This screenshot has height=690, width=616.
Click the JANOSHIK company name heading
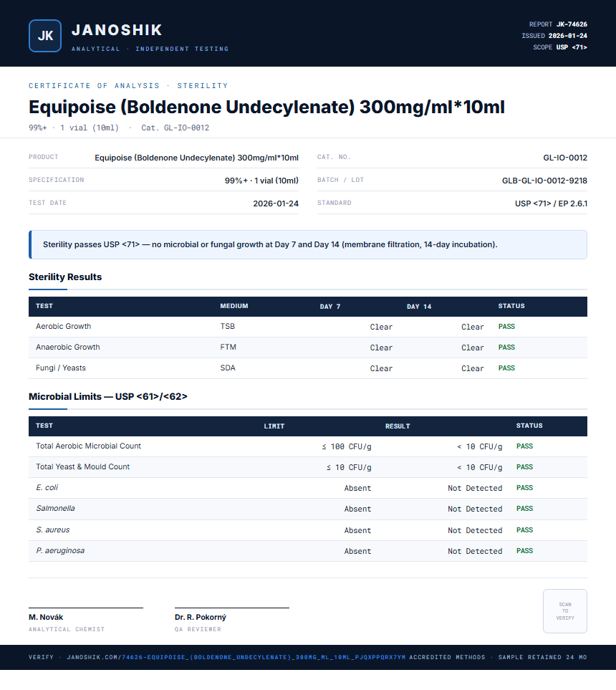pyautogui.click(x=117, y=30)
